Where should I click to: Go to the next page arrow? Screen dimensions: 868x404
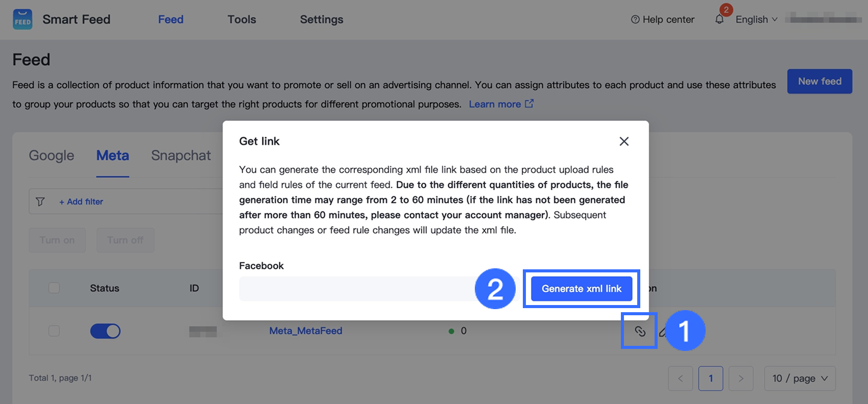(741, 378)
